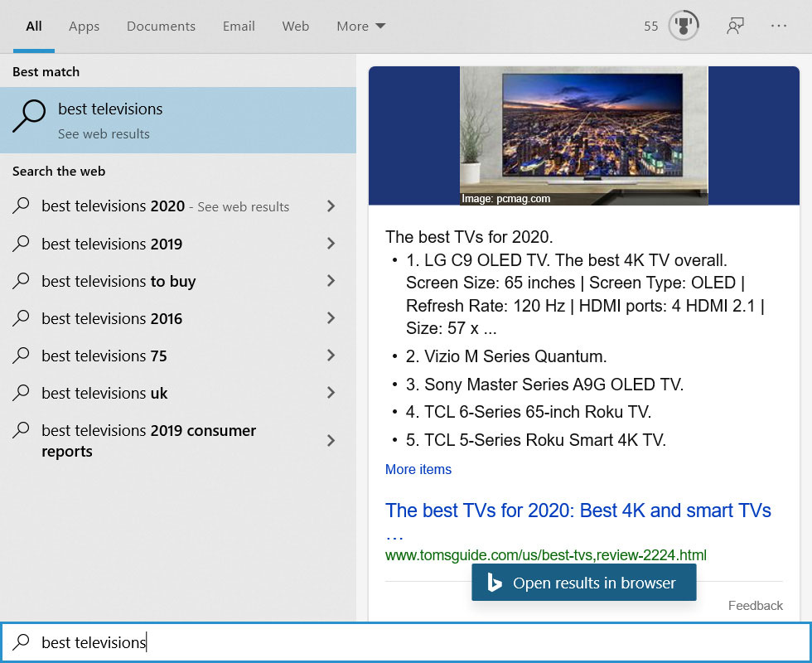Image resolution: width=812 pixels, height=663 pixels.
Task: Click magnifier beside 'best televisions uk'
Action: [22, 393]
